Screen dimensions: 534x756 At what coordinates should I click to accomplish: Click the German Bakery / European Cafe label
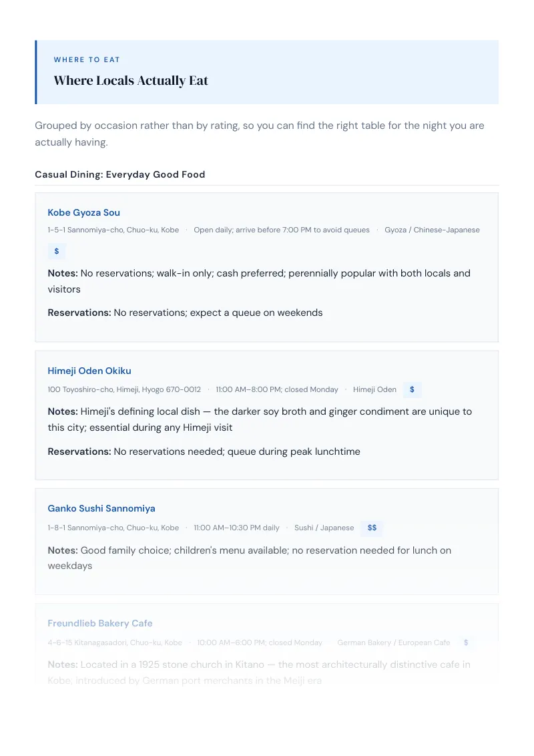point(394,642)
